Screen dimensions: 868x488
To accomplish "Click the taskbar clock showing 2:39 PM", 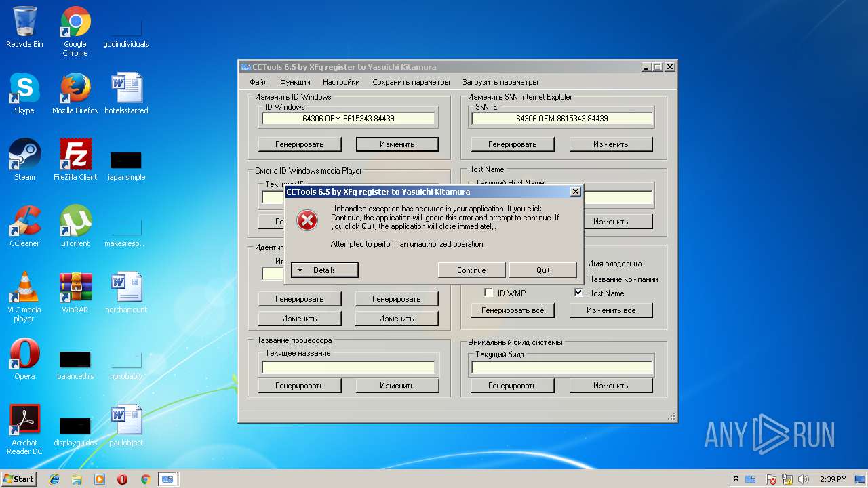I will [833, 479].
